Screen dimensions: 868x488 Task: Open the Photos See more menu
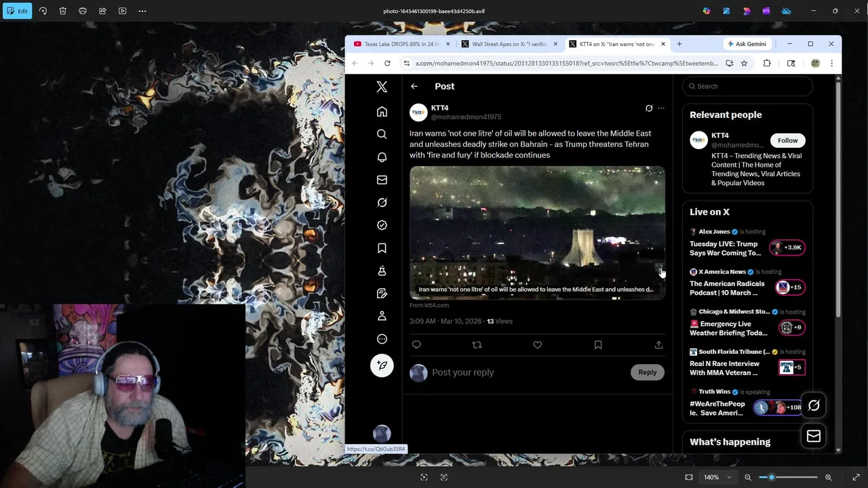(142, 11)
